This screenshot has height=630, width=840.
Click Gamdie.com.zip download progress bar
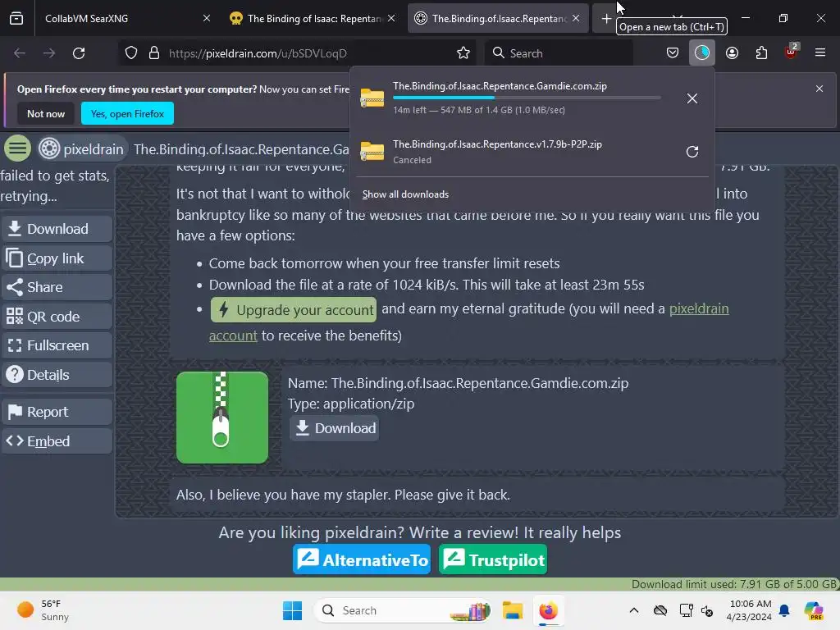[527, 98]
